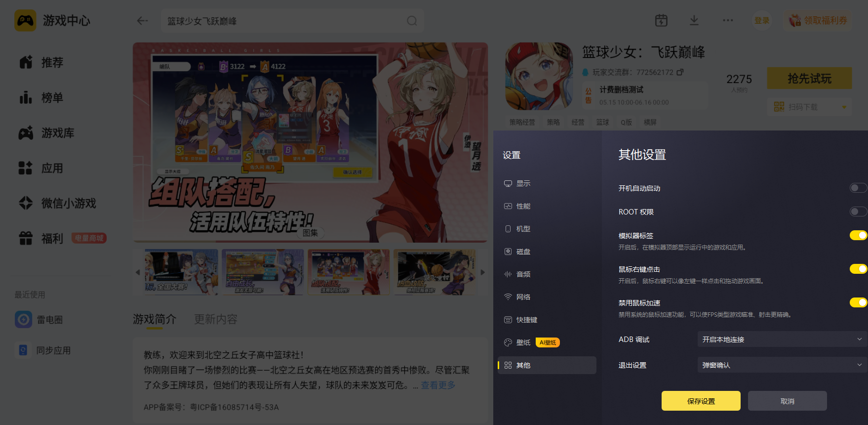Click 保存设置 button
This screenshot has height=425, width=868.
[701, 401]
